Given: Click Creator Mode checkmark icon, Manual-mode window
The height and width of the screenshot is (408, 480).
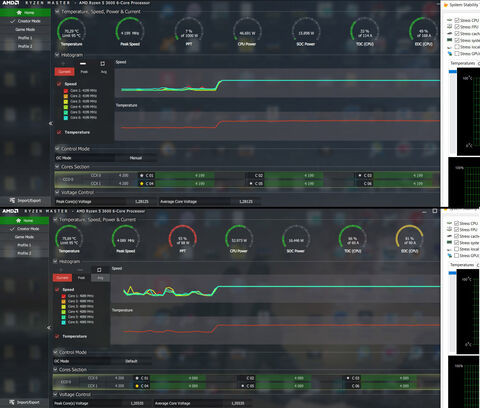Looking at the screenshot, I should (x=13, y=21).
